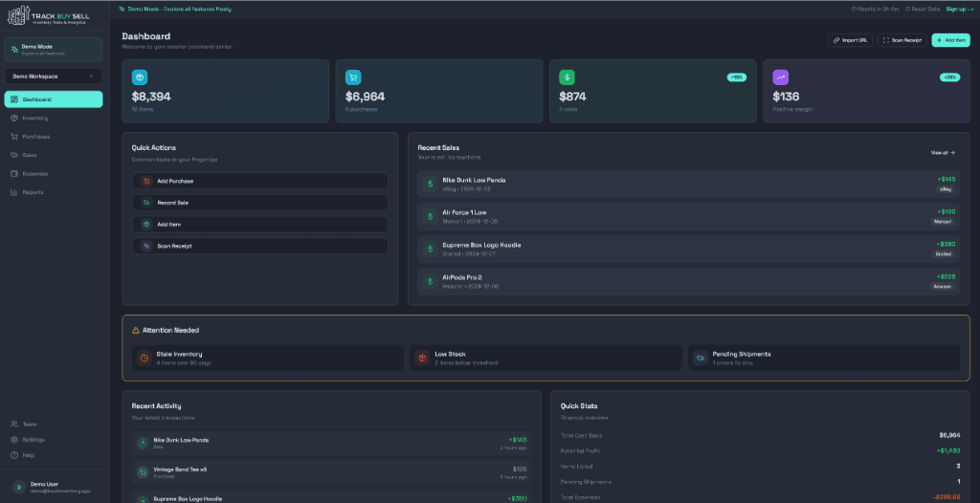The height and width of the screenshot is (503, 980).
Task: Open the Demo User profile avatar
Action: [19, 488]
